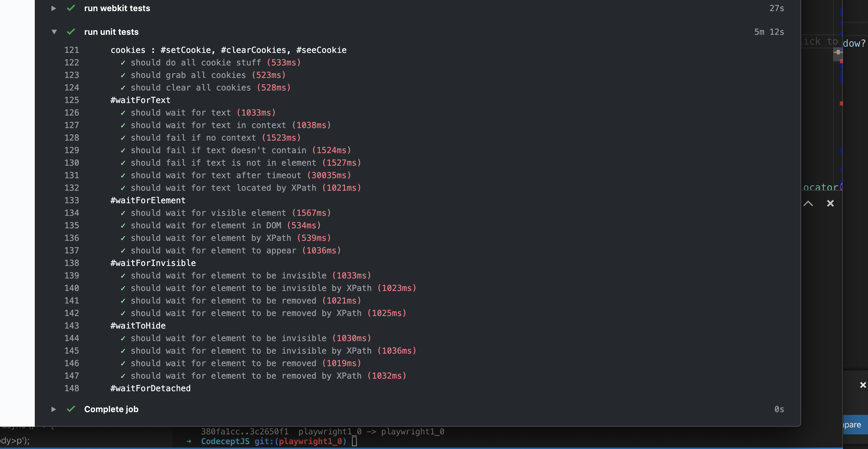Collapse the run unit tests step
The height and width of the screenshot is (449, 868).
coord(54,32)
